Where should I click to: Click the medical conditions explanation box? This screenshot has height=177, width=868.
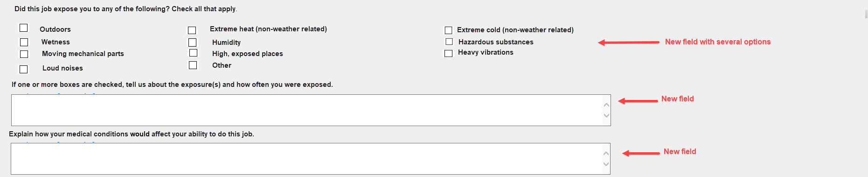point(310,159)
